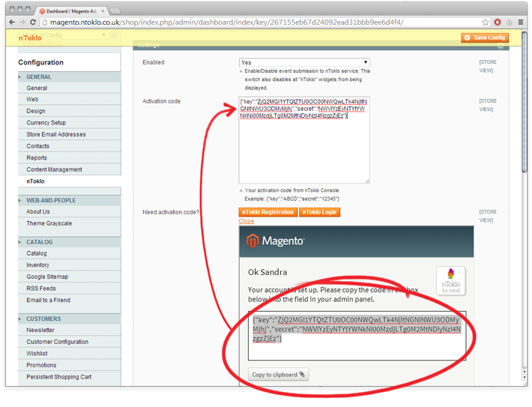Open RSS Feeds configuration
Screen dimensions: 532x407
41,289
